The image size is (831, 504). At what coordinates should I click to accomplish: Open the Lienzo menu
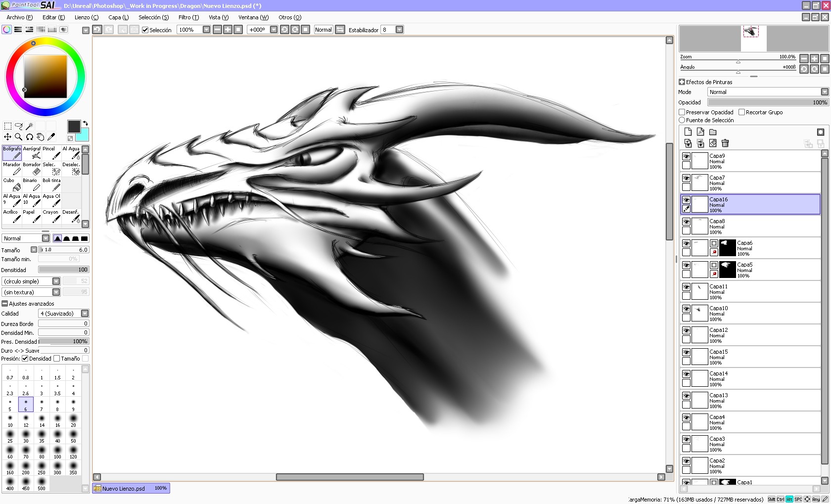click(87, 17)
